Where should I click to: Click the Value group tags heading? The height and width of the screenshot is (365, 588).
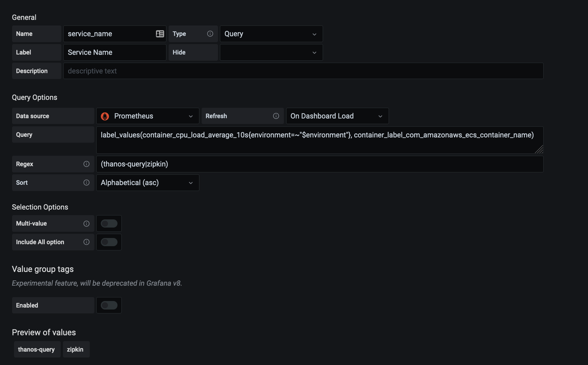[x=43, y=269]
